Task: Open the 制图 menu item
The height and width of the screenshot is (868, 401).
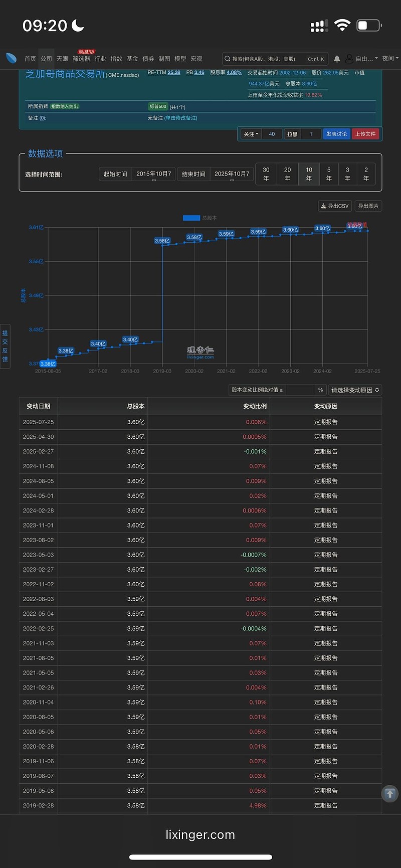Action: click(x=164, y=59)
